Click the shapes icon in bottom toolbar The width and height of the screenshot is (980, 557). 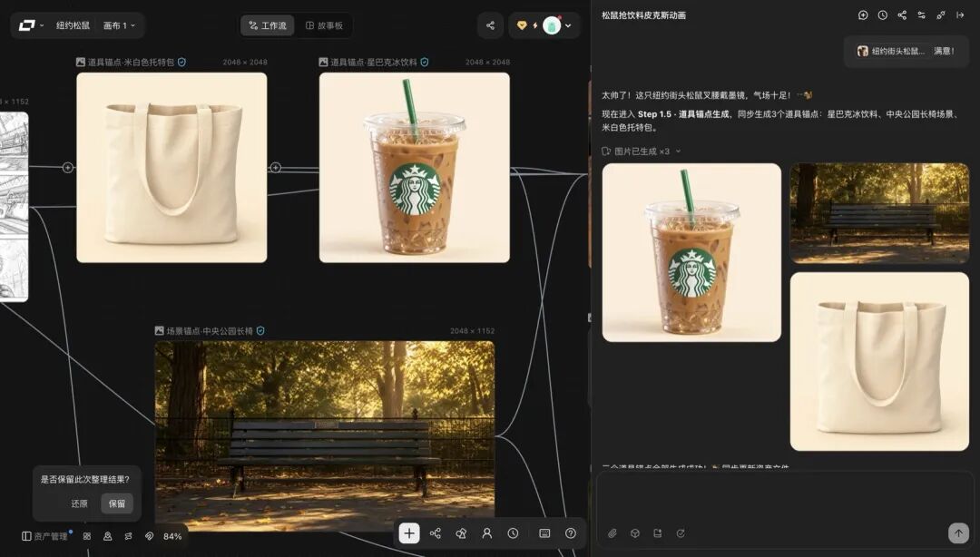[x=461, y=533]
